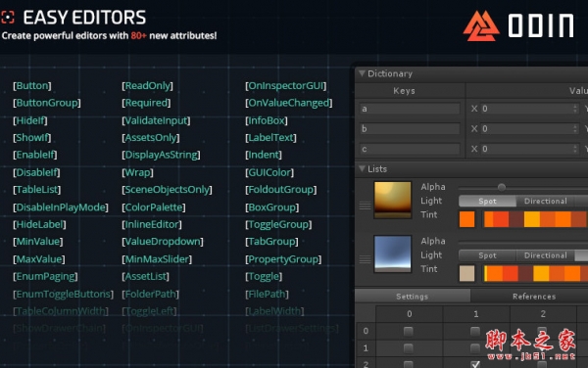Click the [OnValueChanged] attribute text

tap(289, 103)
